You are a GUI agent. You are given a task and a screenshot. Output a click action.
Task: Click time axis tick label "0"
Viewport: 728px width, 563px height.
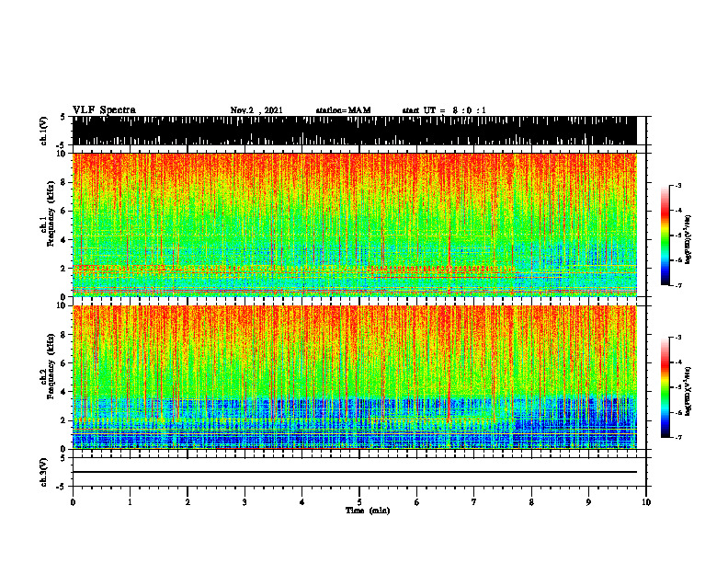(73, 502)
